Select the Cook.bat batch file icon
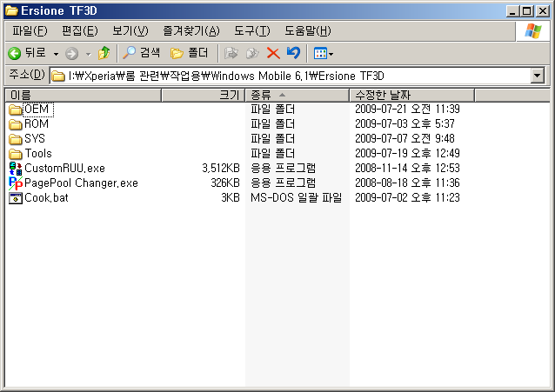 click(15, 198)
